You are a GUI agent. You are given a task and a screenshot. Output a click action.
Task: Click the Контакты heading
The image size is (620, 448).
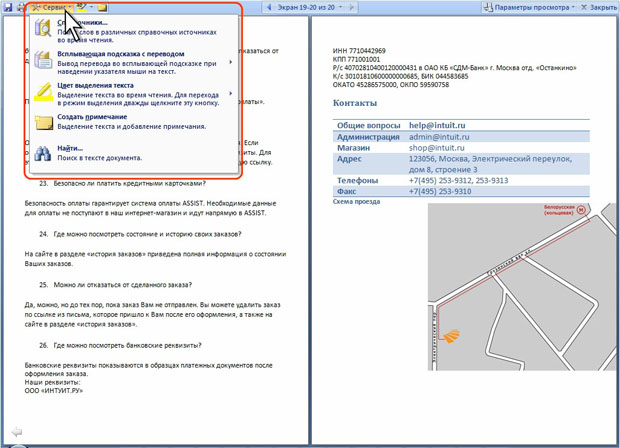[x=355, y=103]
